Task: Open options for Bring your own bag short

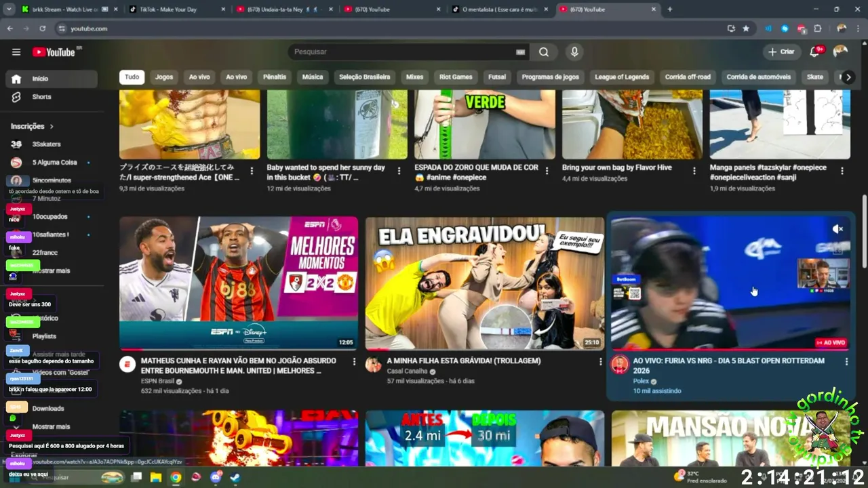Action: pyautogui.click(x=694, y=171)
